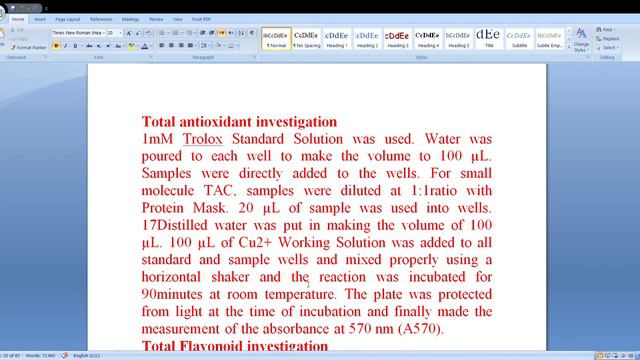Click Cut button in Clipboard
640x360 pixels.
click(17, 30)
